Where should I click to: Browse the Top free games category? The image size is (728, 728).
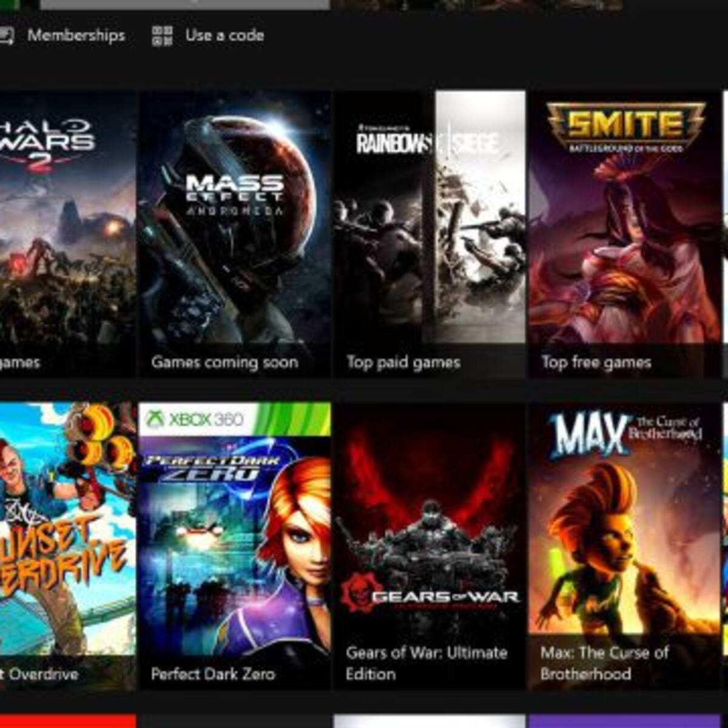click(596, 362)
